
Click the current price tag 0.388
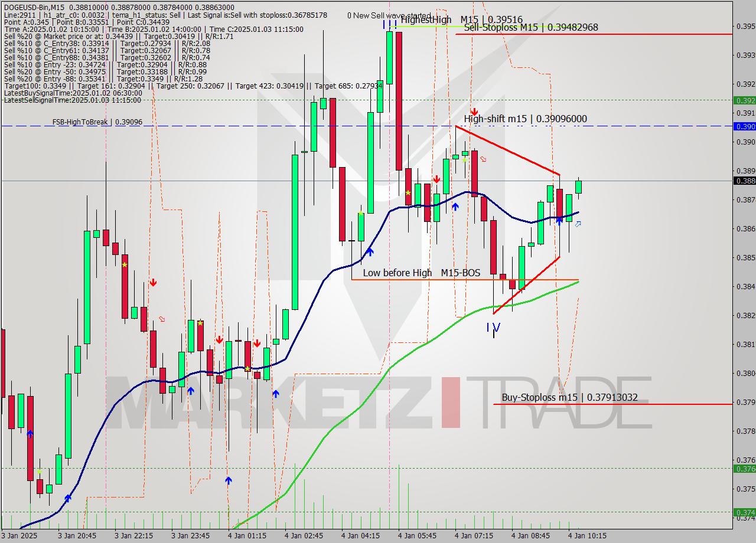(x=744, y=181)
